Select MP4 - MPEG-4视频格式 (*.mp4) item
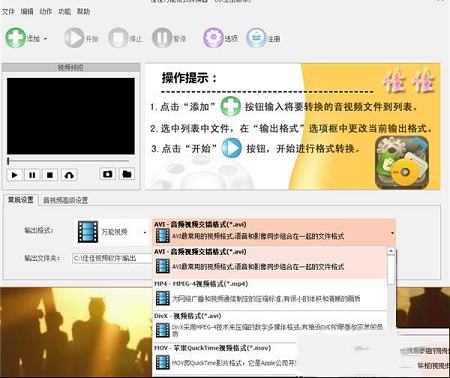Image resolution: width=450 pixels, height=378 pixels. point(269,295)
